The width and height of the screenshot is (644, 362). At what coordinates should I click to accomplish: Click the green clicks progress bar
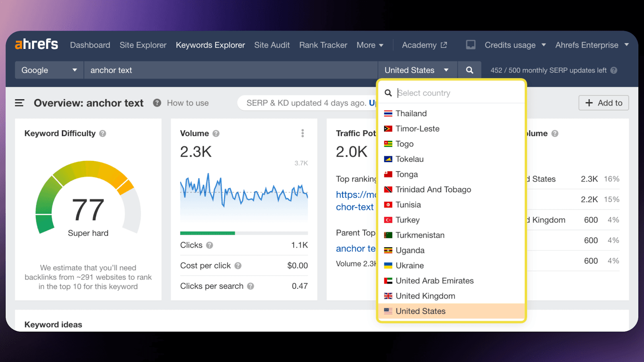click(x=208, y=233)
